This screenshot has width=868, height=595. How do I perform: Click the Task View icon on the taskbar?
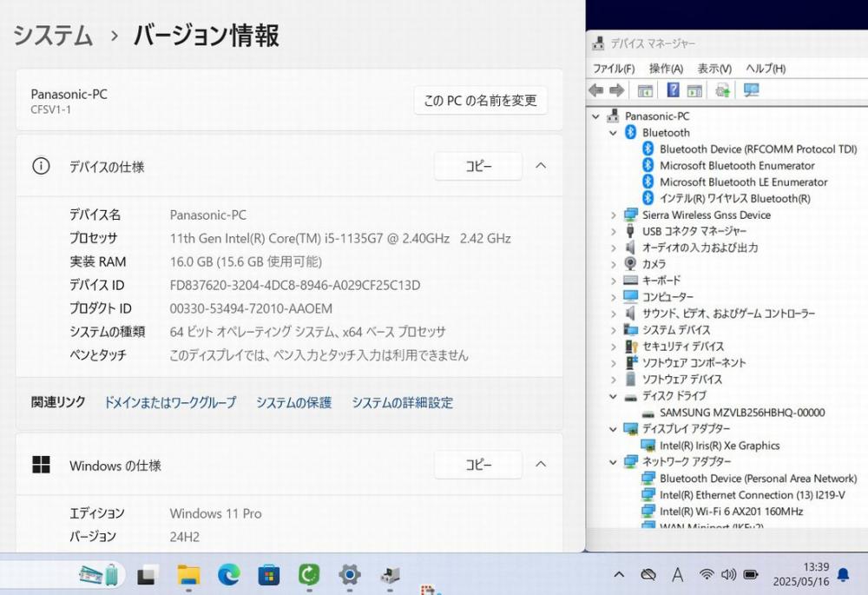[148, 575]
